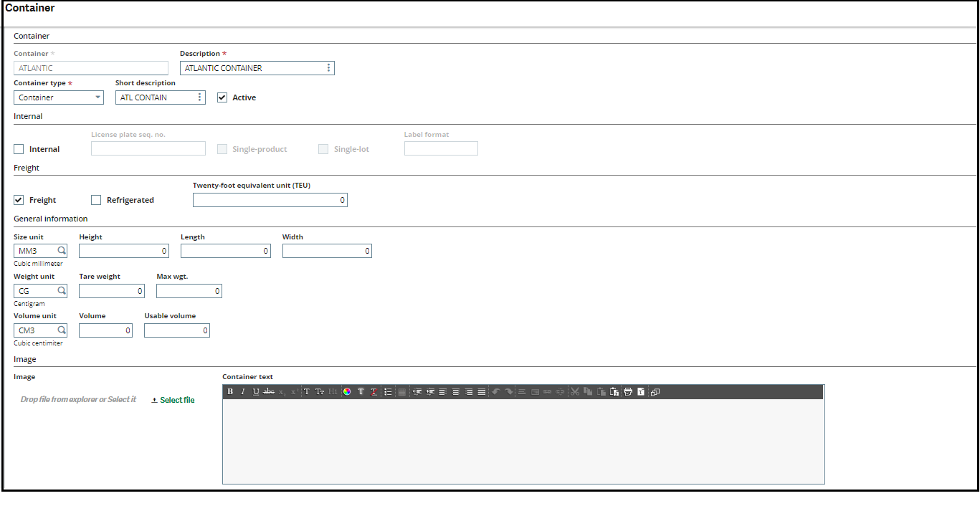Viewport: 980px width, 506px height.
Task: Search for a different Size unit
Action: [61, 250]
